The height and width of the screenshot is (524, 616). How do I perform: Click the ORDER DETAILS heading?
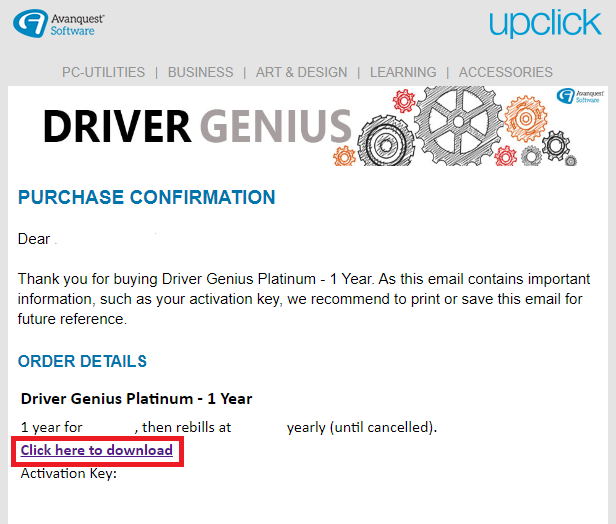82,361
